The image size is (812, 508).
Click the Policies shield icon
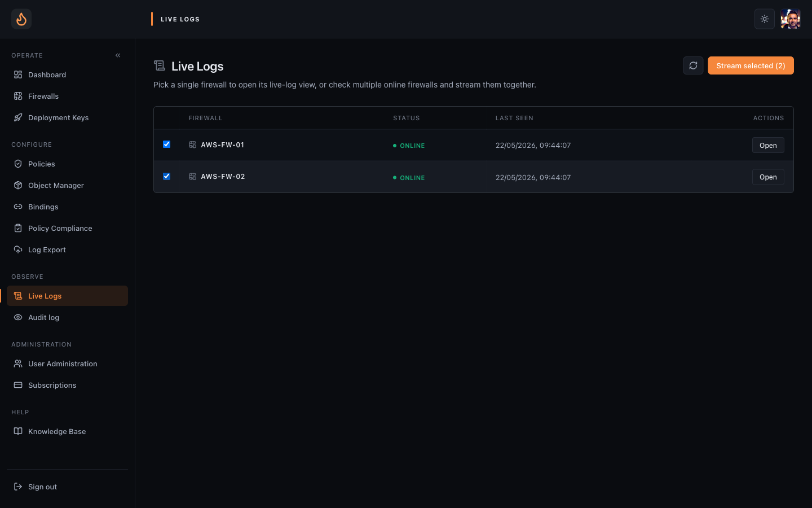18,164
